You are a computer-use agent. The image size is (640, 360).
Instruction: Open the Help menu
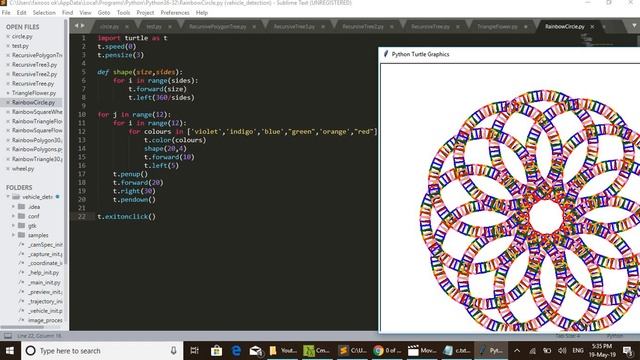(x=202, y=13)
